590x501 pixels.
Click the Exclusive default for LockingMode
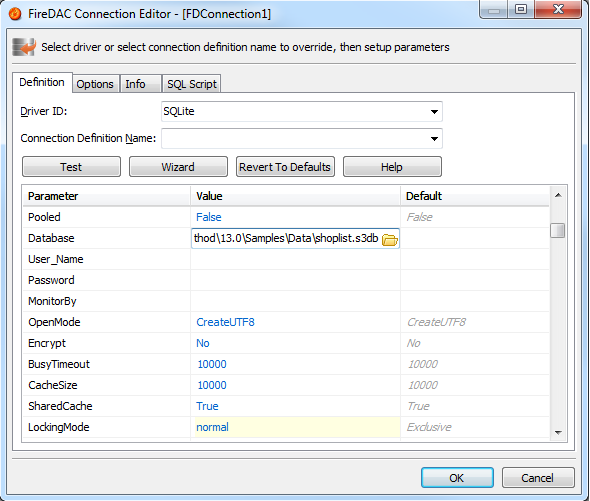(x=429, y=427)
